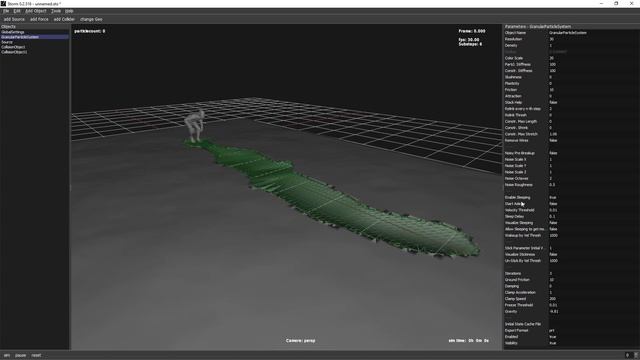The image size is (640, 360).
Task: Click the add Collider toolbar button
Action: [64, 19]
